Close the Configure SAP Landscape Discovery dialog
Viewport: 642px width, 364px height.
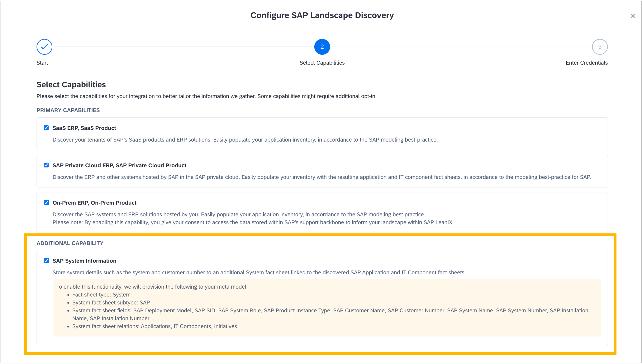tap(633, 16)
